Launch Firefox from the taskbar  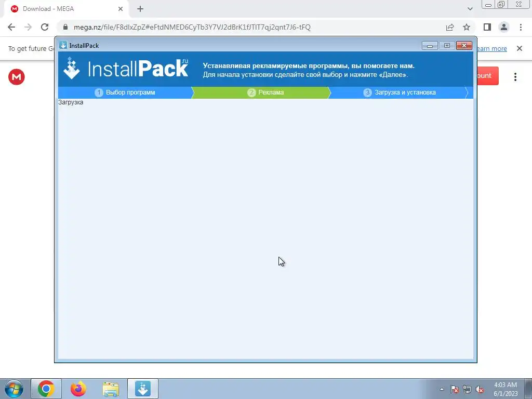(x=78, y=389)
